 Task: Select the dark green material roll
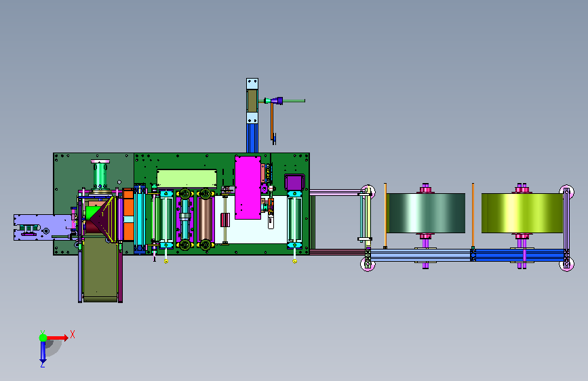click(x=426, y=213)
